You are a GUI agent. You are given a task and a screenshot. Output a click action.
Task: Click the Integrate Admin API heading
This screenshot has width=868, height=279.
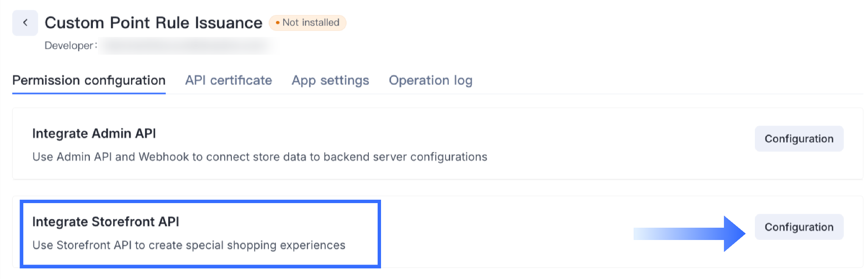94,134
